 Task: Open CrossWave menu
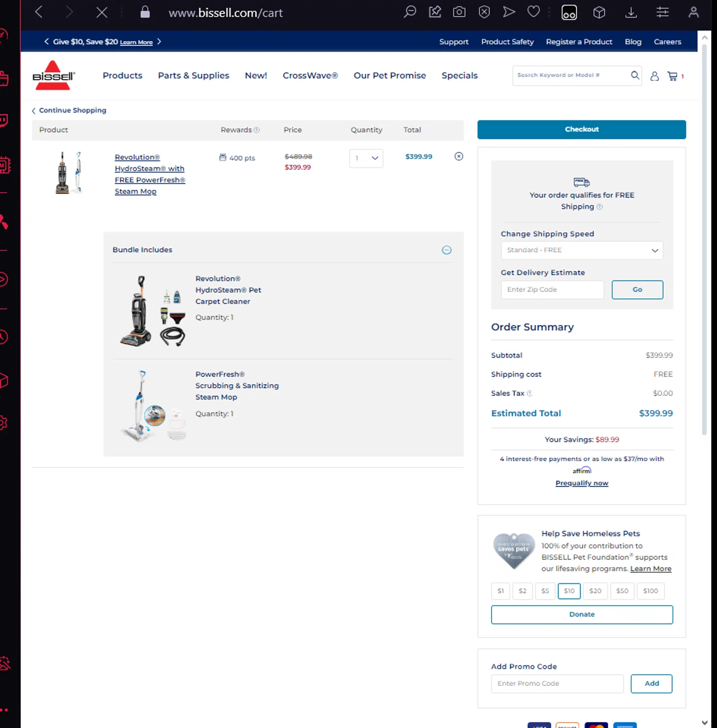click(310, 76)
